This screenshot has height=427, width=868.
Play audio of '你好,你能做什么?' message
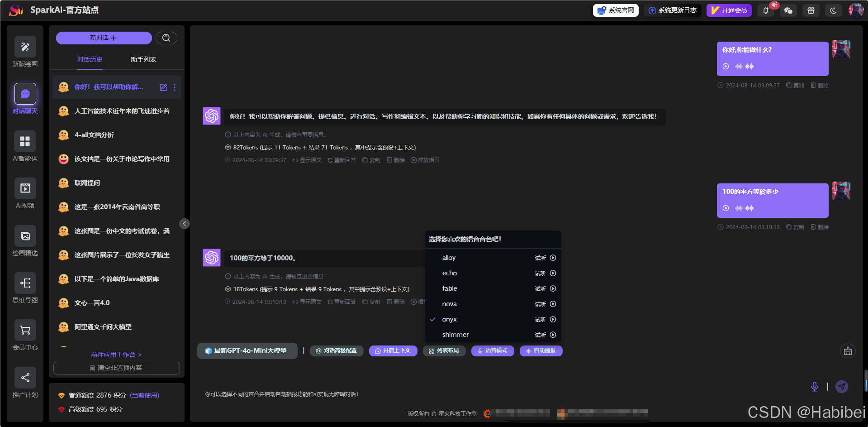pyautogui.click(x=726, y=67)
